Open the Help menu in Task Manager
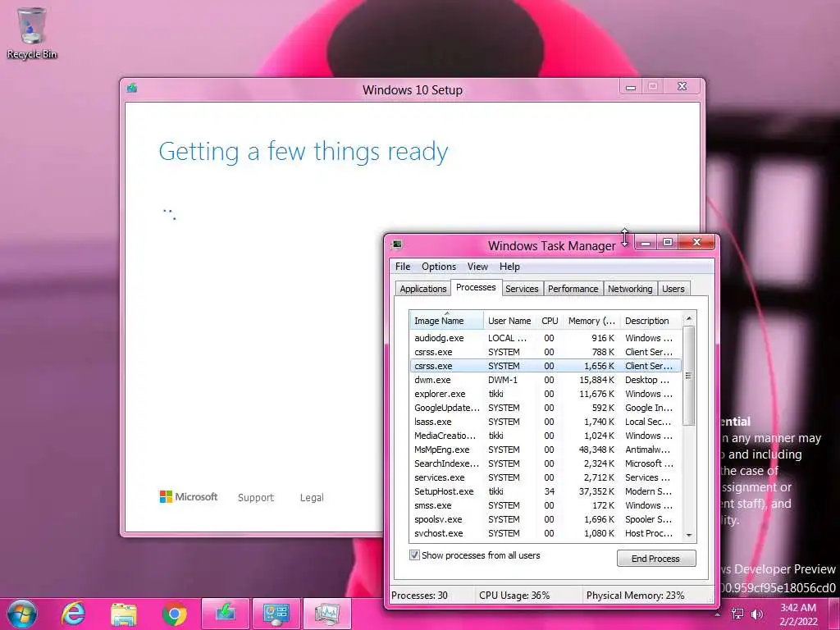Viewport: 840px width, 630px height. (509, 267)
